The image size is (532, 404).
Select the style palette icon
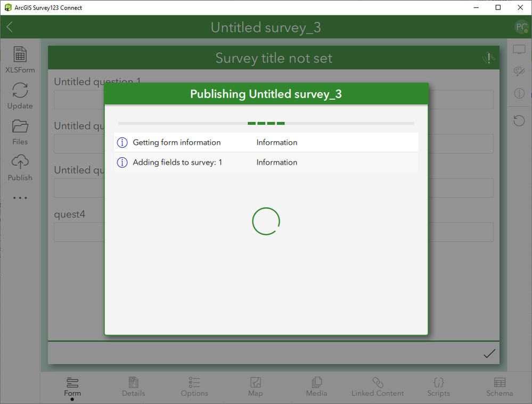click(519, 71)
